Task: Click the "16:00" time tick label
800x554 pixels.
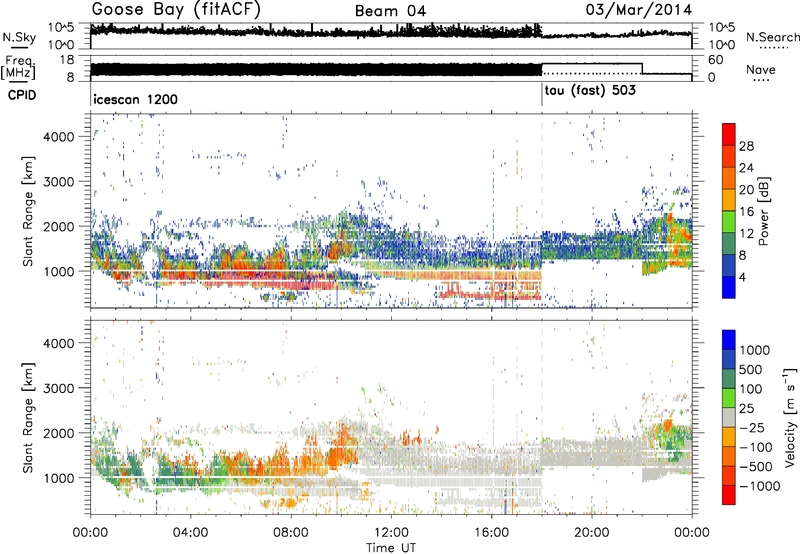Action: (491, 533)
